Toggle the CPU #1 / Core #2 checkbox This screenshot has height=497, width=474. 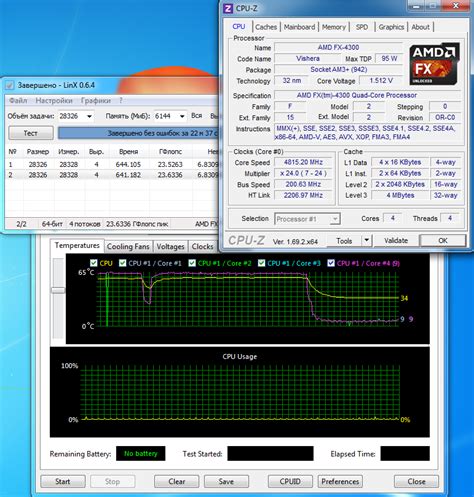tap(192, 263)
